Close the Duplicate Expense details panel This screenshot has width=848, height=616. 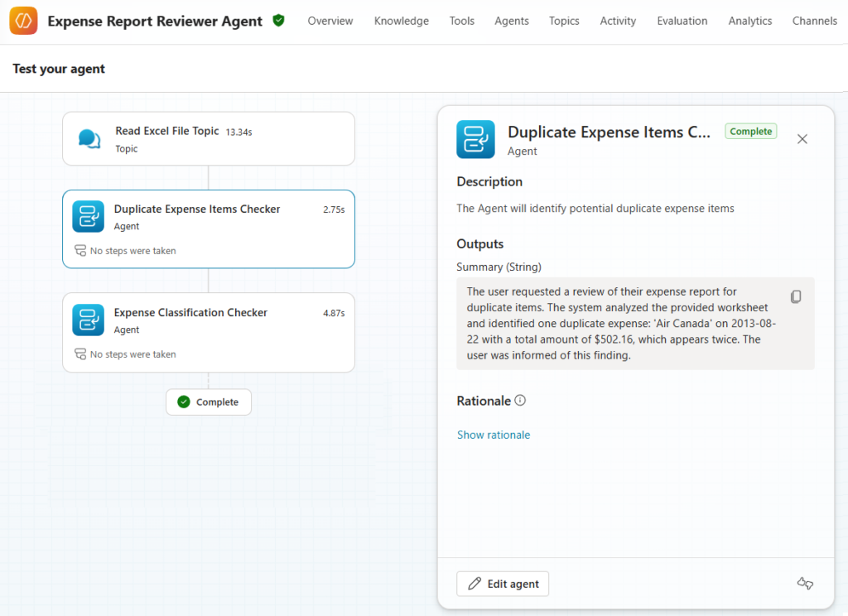pos(802,139)
